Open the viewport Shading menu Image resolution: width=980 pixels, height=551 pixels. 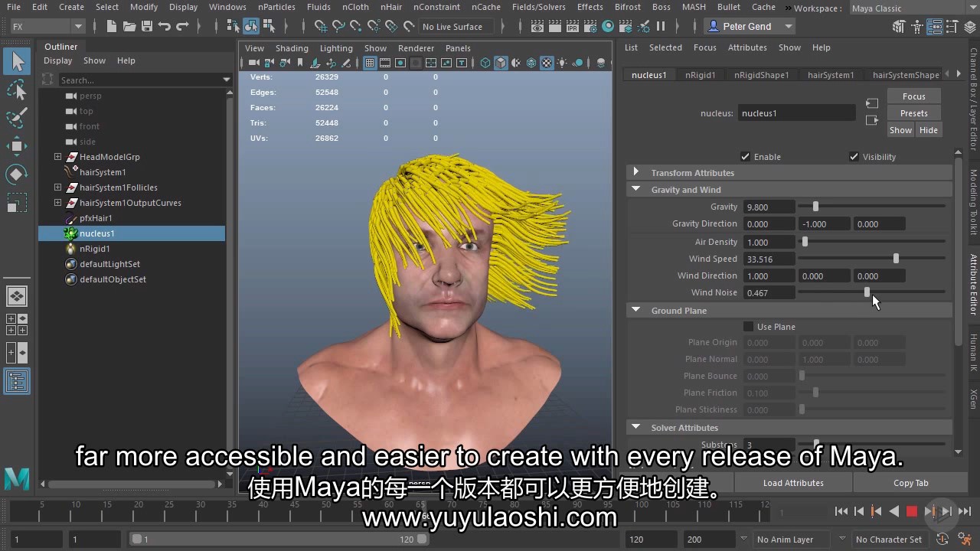coord(292,48)
